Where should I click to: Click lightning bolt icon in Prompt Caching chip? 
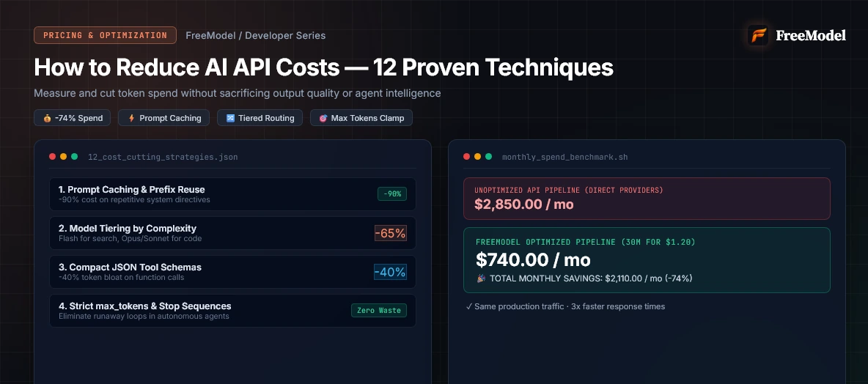(x=131, y=118)
